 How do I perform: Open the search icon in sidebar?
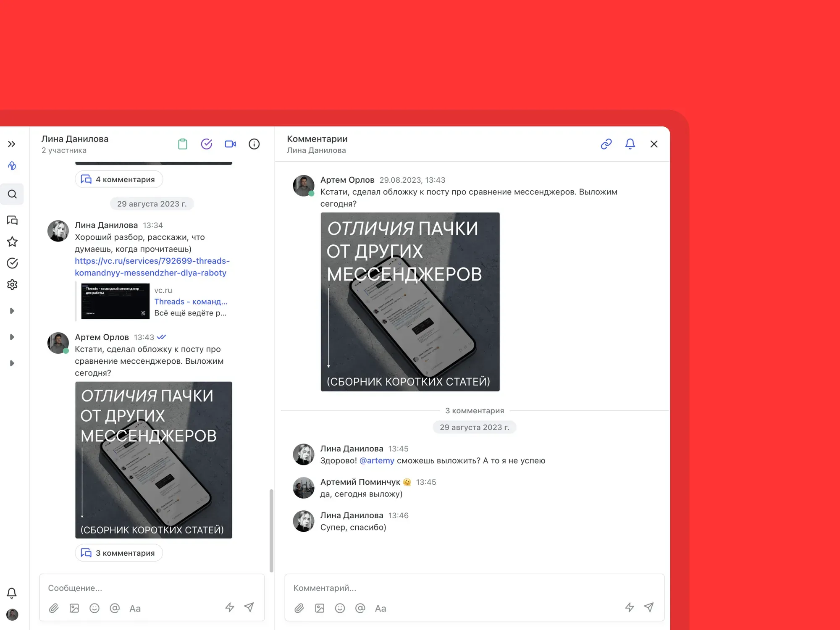(x=12, y=194)
